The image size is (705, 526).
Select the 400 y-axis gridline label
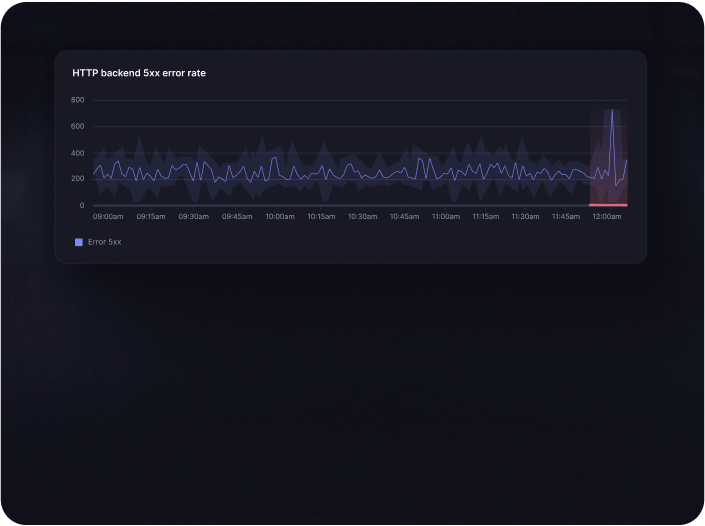pos(78,153)
